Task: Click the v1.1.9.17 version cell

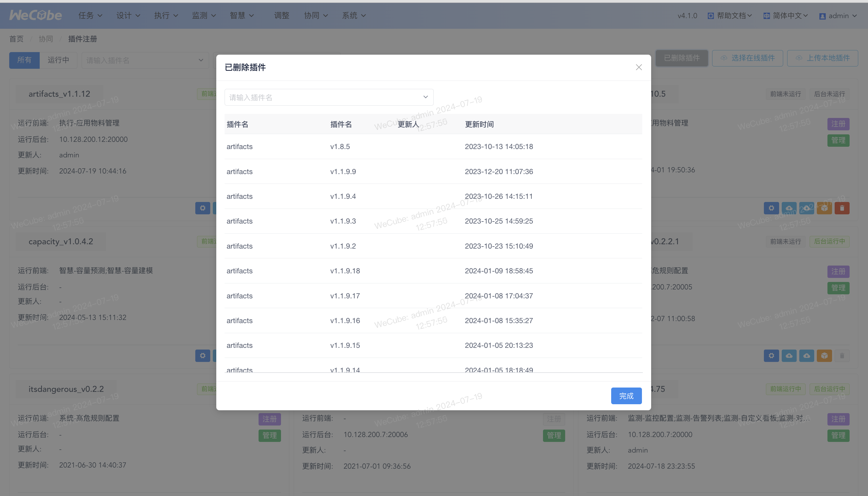Action: [345, 296]
